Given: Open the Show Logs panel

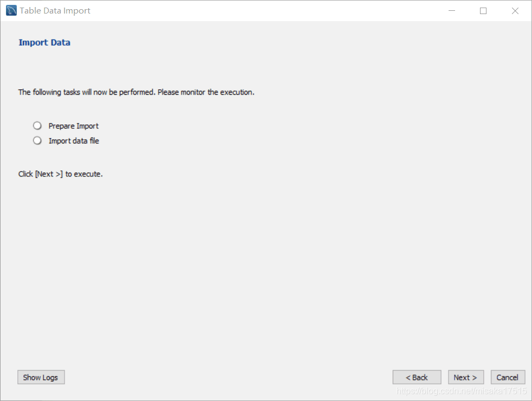Looking at the screenshot, I should point(41,377).
